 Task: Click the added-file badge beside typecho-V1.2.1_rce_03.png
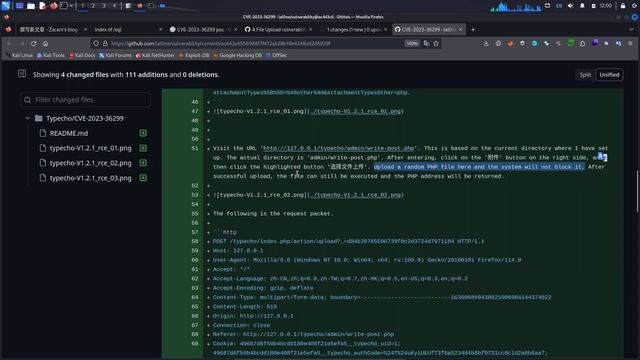143,178
